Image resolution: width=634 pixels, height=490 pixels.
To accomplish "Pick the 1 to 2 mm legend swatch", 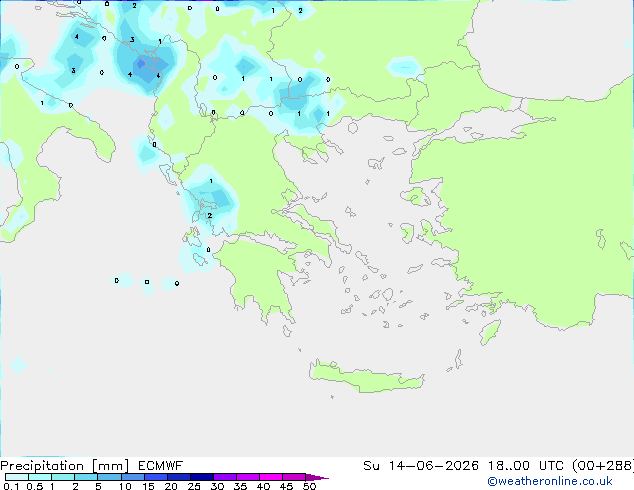I will (x=63, y=477).
